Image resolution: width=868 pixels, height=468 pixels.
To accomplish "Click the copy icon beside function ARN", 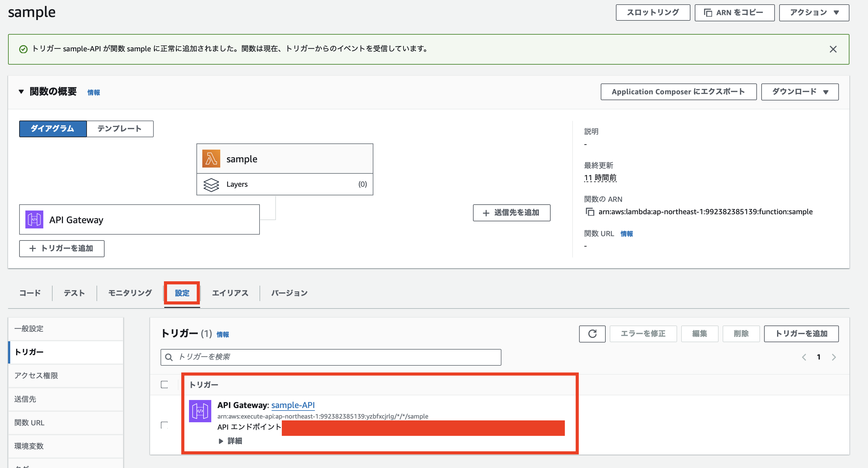I will (x=590, y=212).
